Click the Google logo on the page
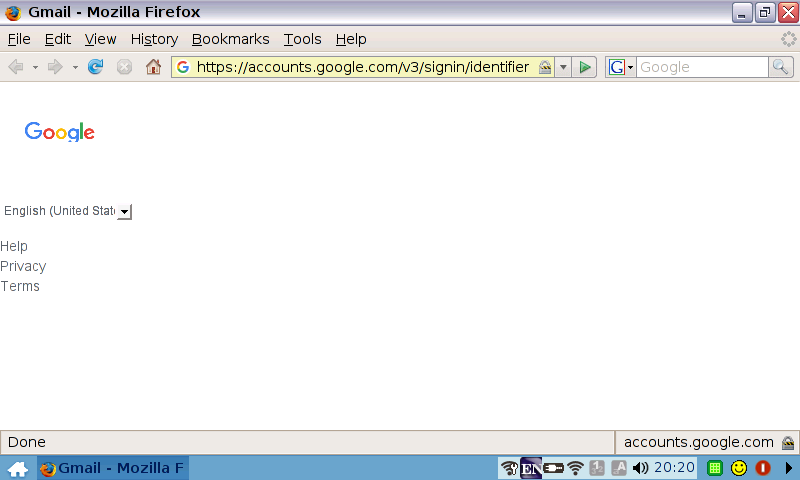The width and height of the screenshot is (800, 480). tap(60, 132)
